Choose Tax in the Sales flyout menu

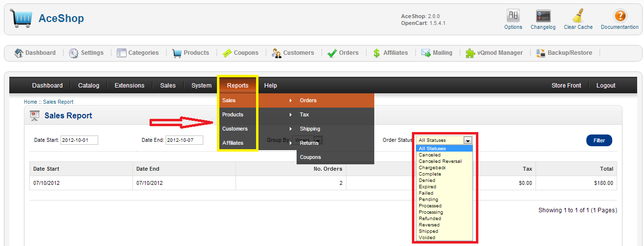tap(335, 114)
